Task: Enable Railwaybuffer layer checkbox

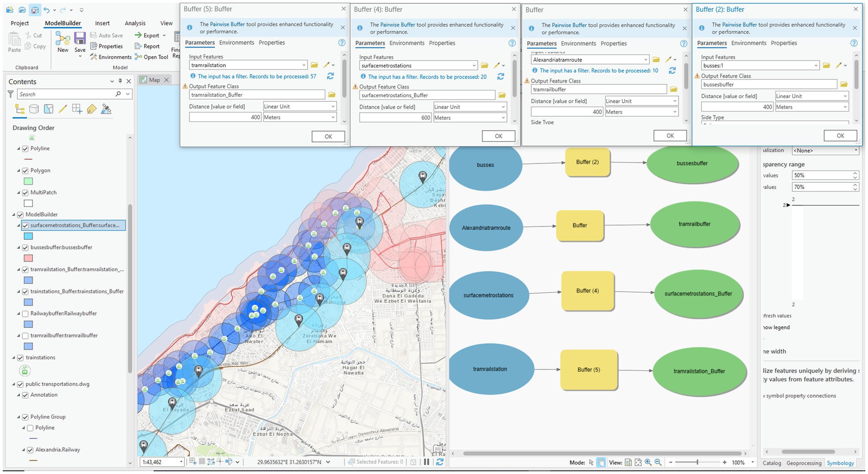Action: (x=26, y=314)
